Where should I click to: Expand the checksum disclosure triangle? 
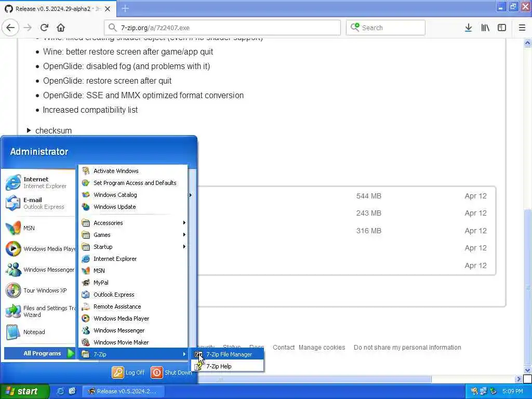29,130
